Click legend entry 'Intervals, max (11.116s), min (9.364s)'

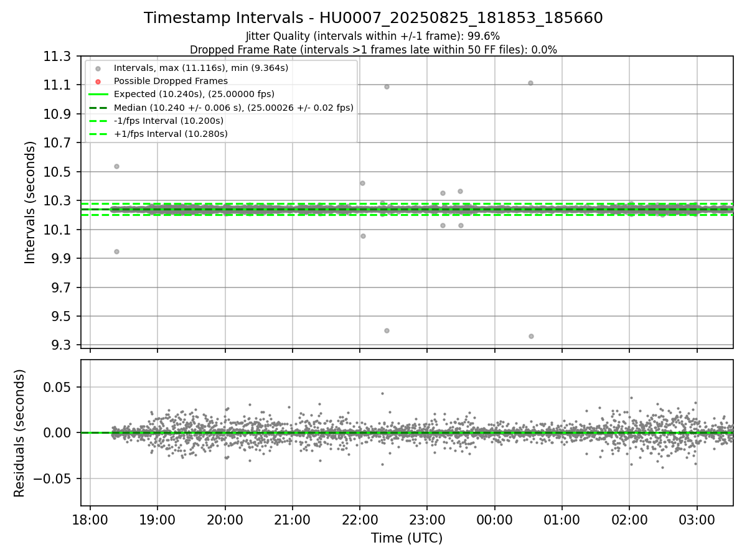pos(201,68)
